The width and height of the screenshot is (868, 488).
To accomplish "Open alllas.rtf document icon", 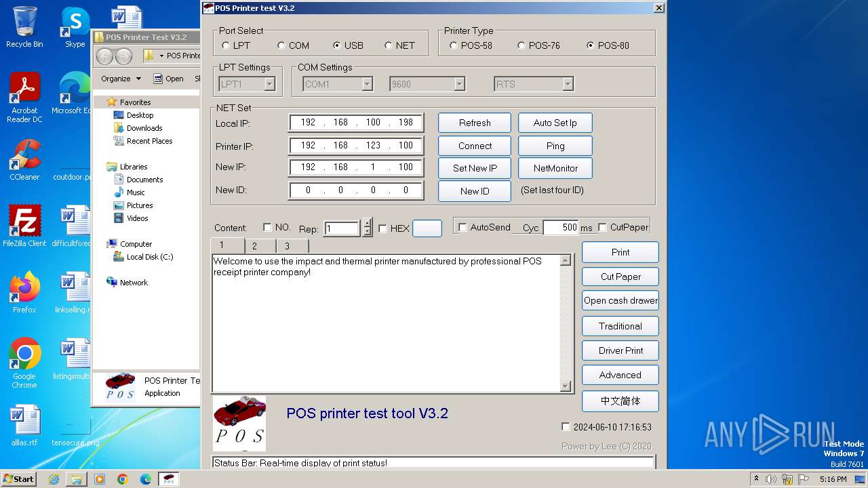I will pos(24,425).
